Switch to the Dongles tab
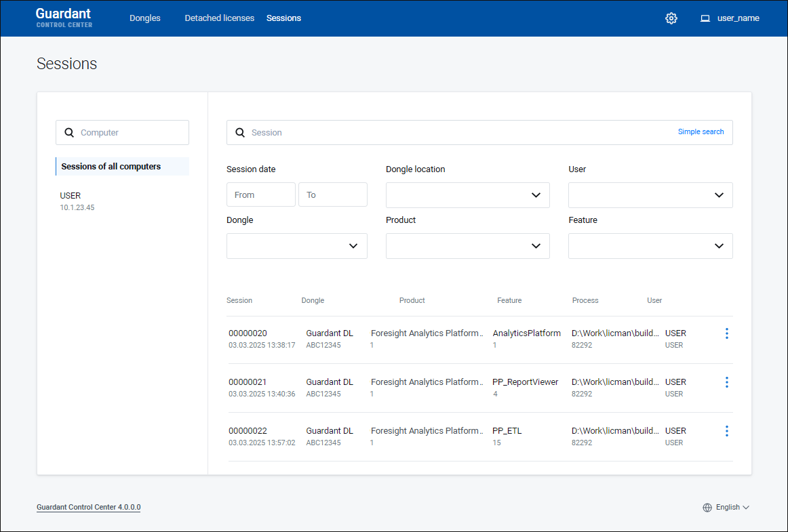The image size is (788, 532). [x=145, y=18]
